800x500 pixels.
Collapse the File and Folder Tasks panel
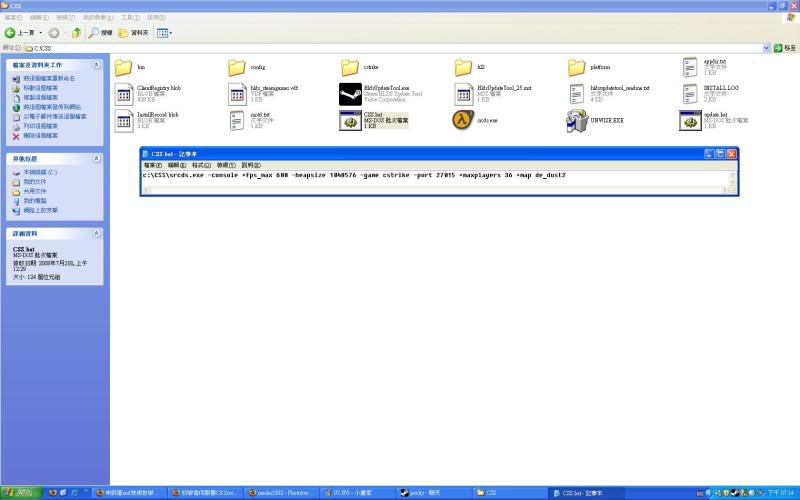click(x=96, y=65)
